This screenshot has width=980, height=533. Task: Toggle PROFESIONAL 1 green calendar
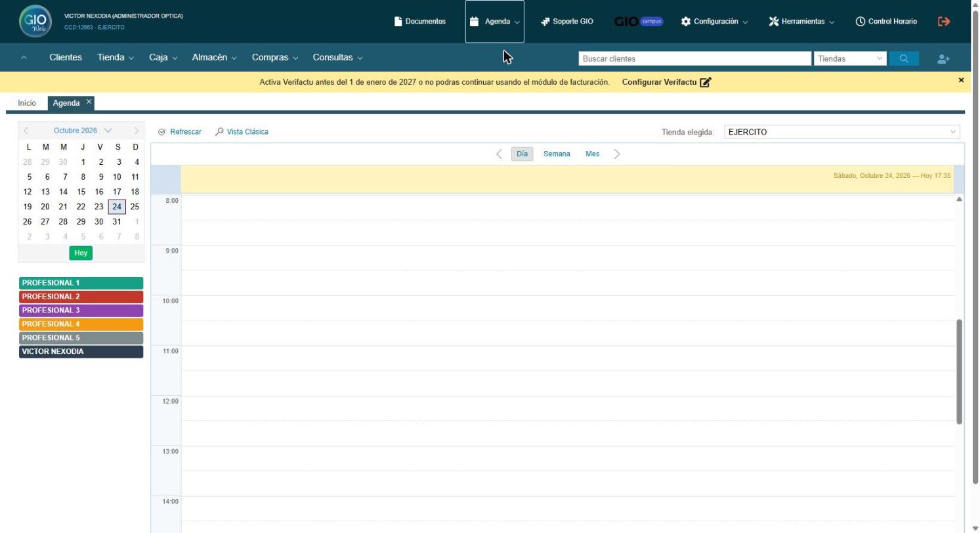click(81, 283)
